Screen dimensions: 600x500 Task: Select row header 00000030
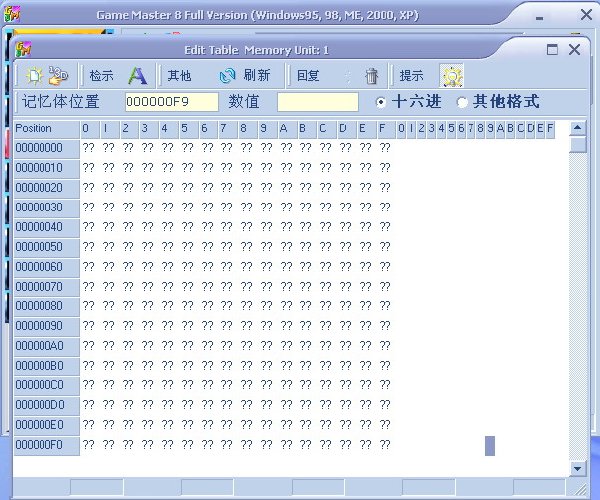point(47,207)
